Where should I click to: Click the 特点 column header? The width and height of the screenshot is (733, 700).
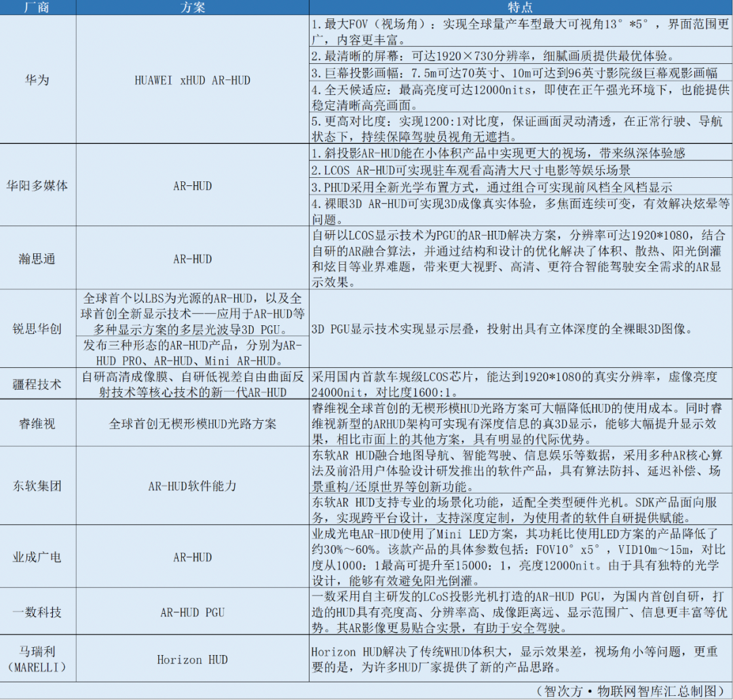(x=521, y=7)
